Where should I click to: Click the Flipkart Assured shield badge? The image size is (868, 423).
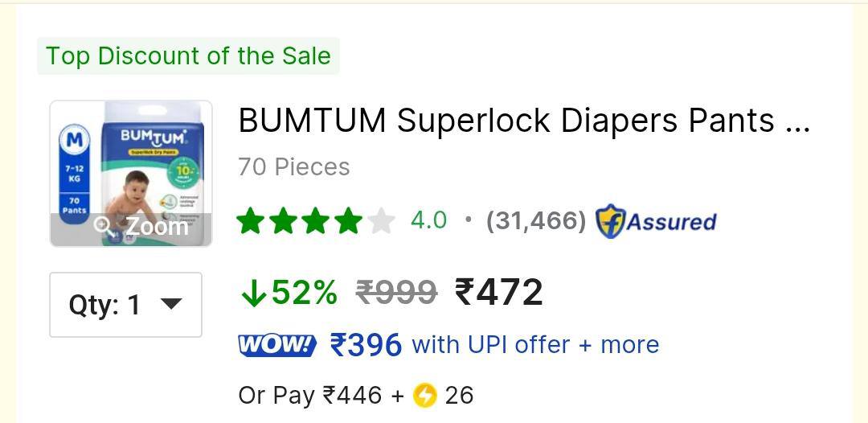611,221
